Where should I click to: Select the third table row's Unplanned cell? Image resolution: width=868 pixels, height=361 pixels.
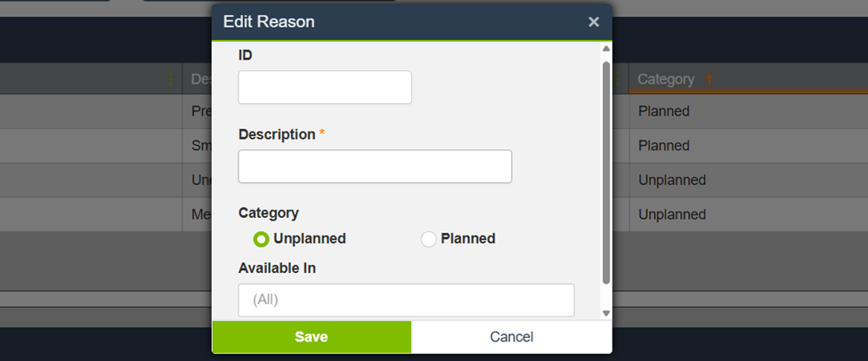click(x=671, y=180)
